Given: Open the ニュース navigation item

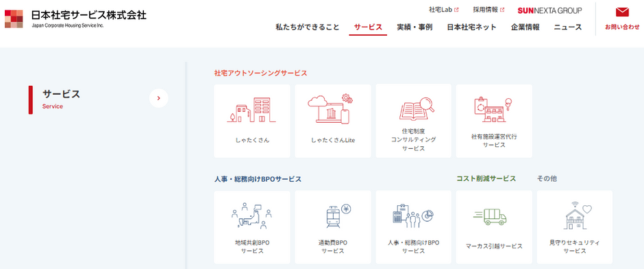Looking at the screenshot, I should tap(567, 27).
